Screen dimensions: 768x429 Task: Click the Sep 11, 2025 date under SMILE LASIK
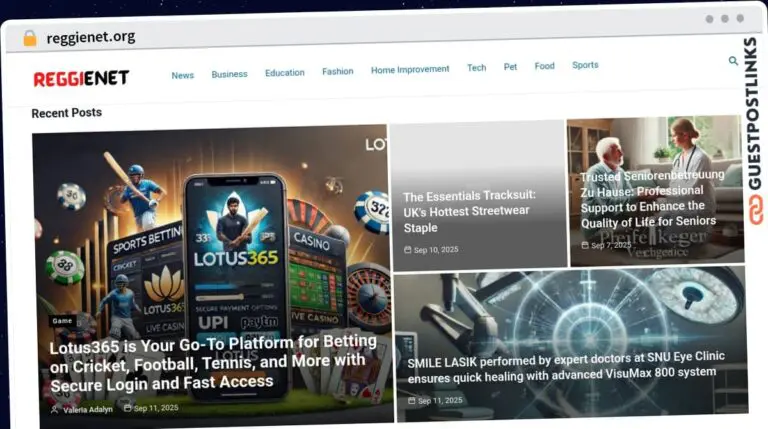pos(440,401)
